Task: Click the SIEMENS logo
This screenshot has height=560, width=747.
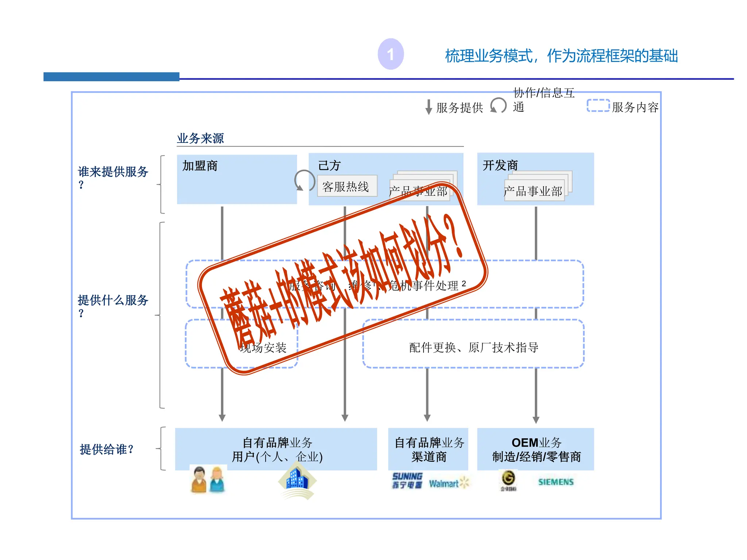Action: [556, 482]
